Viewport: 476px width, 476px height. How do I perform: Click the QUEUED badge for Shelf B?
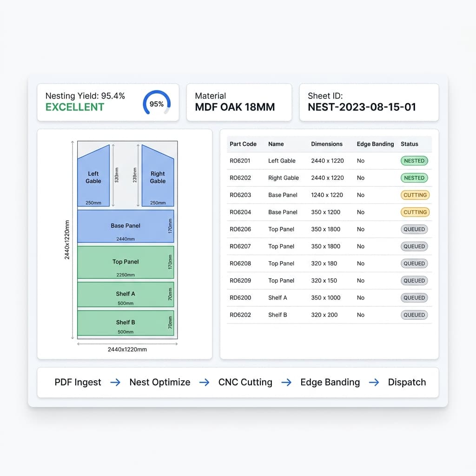[x=414, y=315]
